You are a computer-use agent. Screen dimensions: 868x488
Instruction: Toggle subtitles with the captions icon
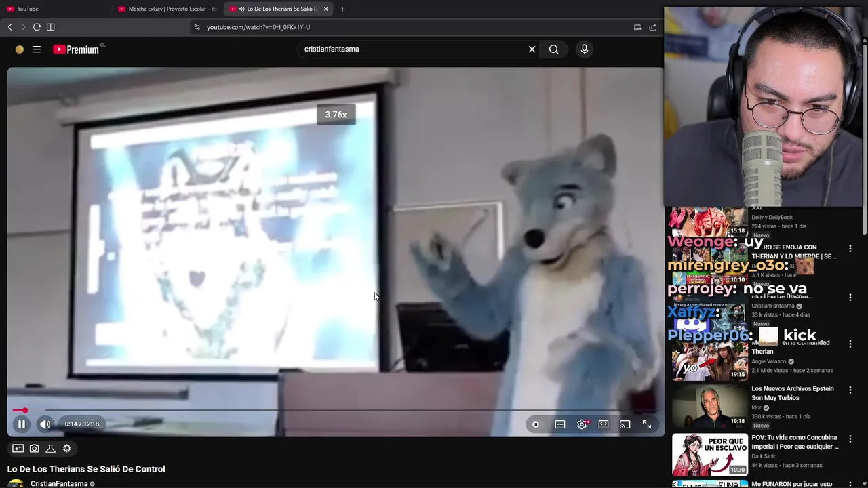560,424
